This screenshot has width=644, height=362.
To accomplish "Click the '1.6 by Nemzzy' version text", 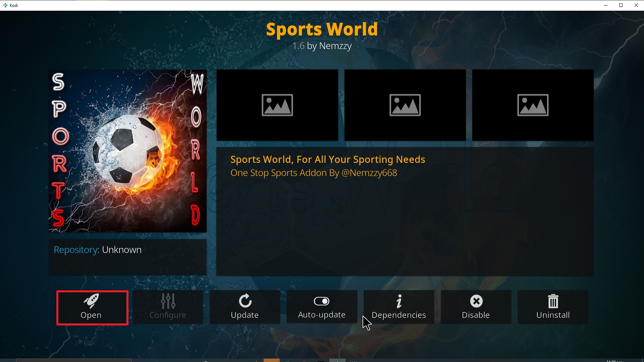I will [x=322, y=46].
